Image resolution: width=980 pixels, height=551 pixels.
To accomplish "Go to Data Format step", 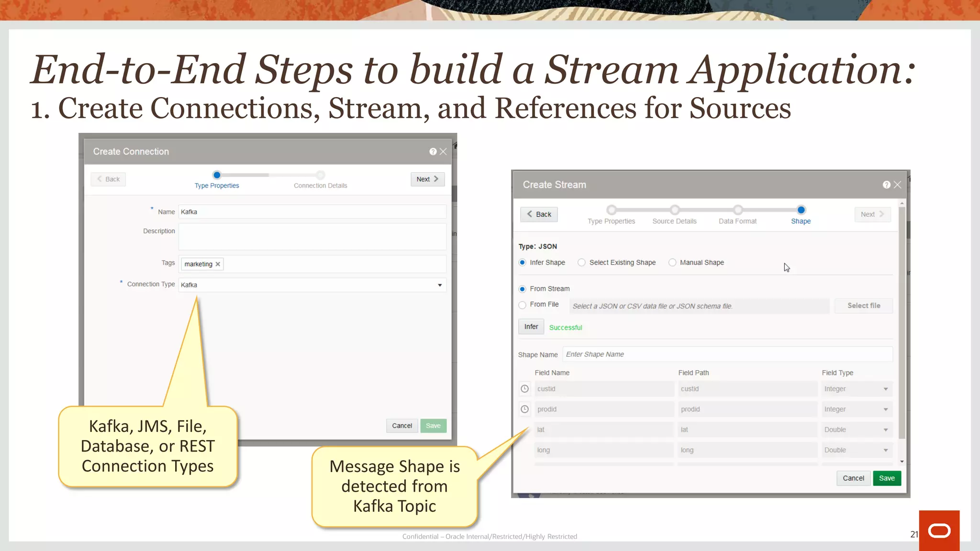I will point(737,215).
